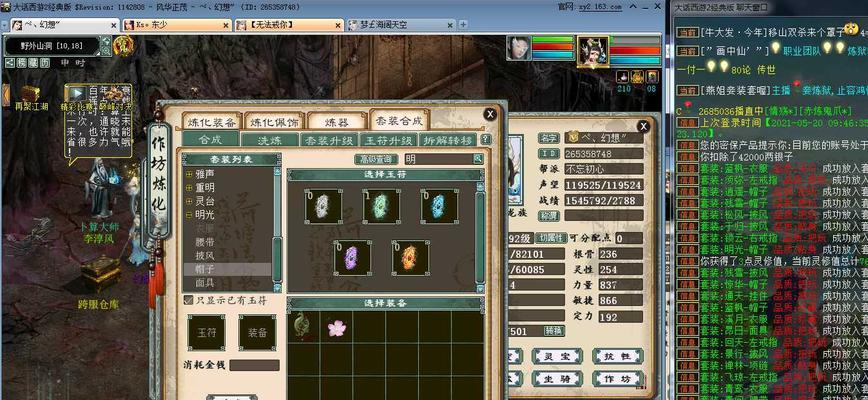Viewport: 868px width, 400px height.
Task: Click the 装备 slot
Action: [x=257, y=333]
